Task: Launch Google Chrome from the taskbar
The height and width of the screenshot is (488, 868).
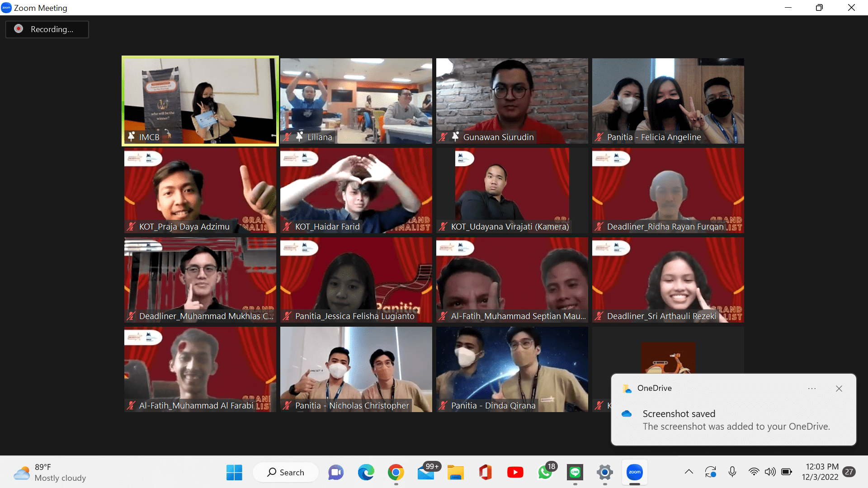Action: [x=396, y=472]
